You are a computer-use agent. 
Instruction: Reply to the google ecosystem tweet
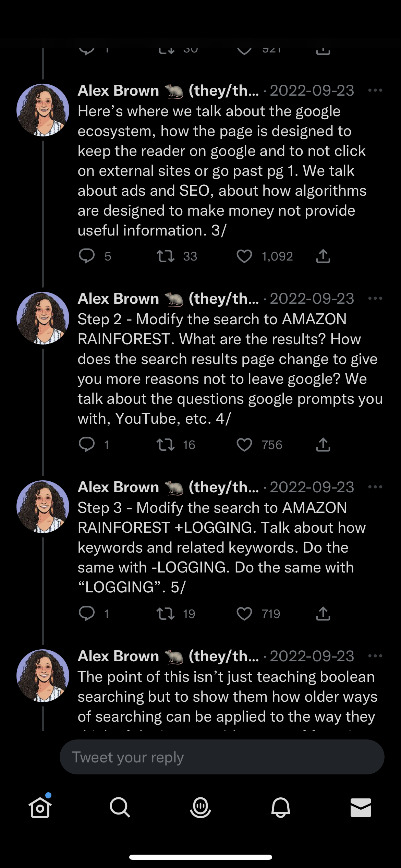(87, 256)
